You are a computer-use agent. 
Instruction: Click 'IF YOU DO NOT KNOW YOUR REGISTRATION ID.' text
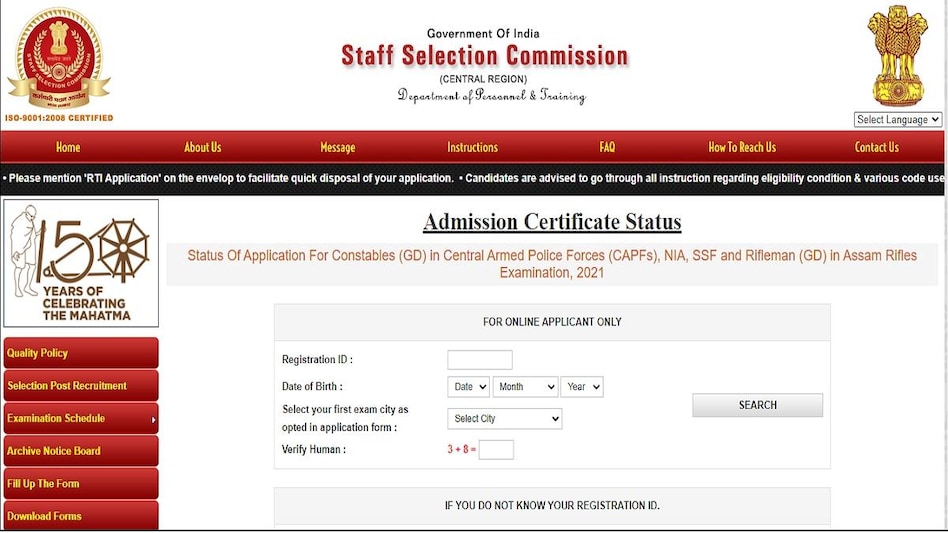(552, 505)
